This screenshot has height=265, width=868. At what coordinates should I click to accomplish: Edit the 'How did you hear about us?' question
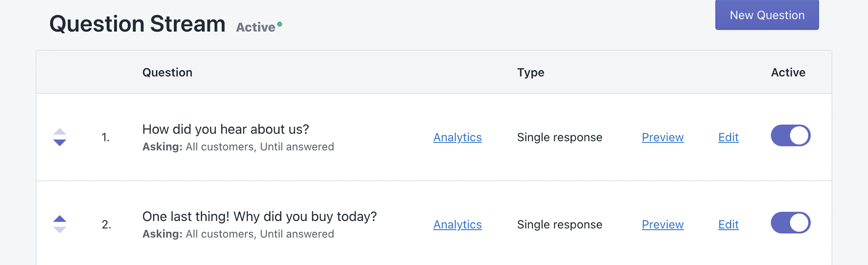coord(728,137)
